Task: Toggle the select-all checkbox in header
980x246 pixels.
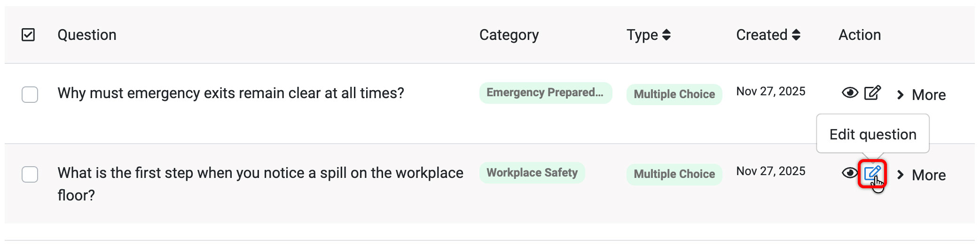Action: pyautogui.click(x=28, y=35)
